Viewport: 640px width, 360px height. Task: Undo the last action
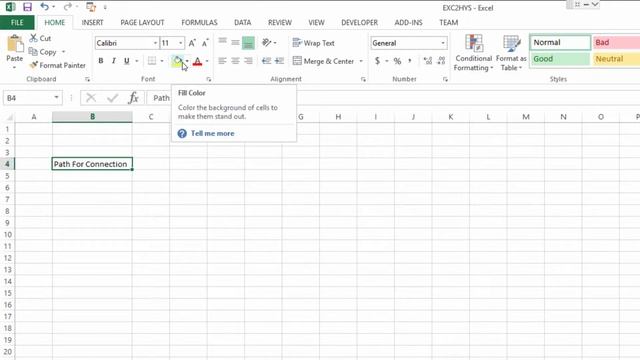click(44, 7)
